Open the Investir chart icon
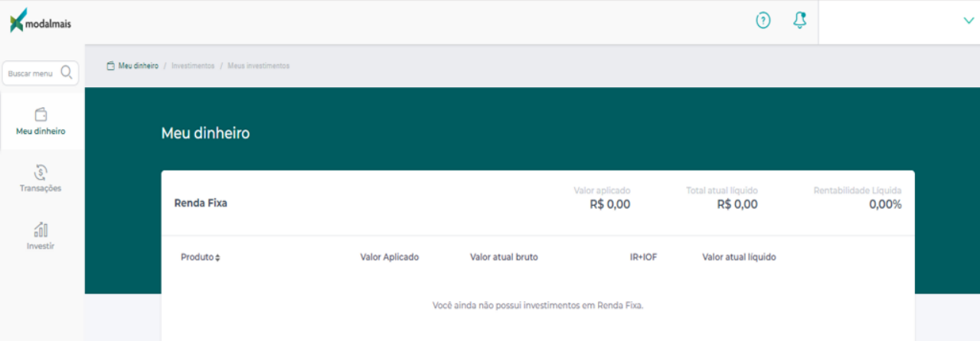The width and height of the screenshot is (980, 341). [41, 229]
